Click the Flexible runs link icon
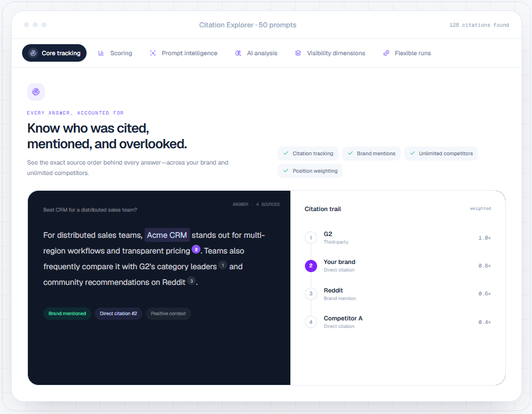The height and width of the screenshot is (414, 532). (x=386, y=53)
